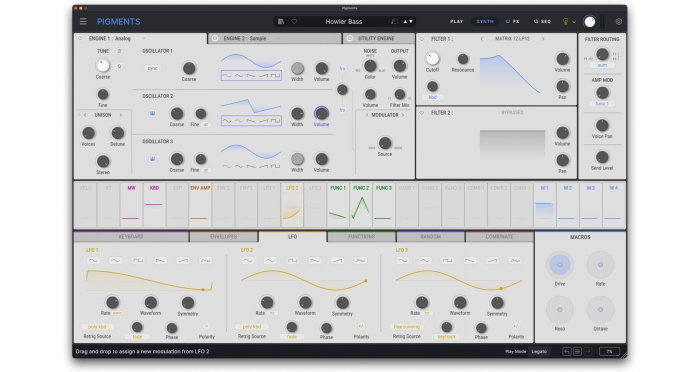Click the Filter Routing sum mode label
The height and width of the screenshot is (372, 700).
tap(602, 65)
